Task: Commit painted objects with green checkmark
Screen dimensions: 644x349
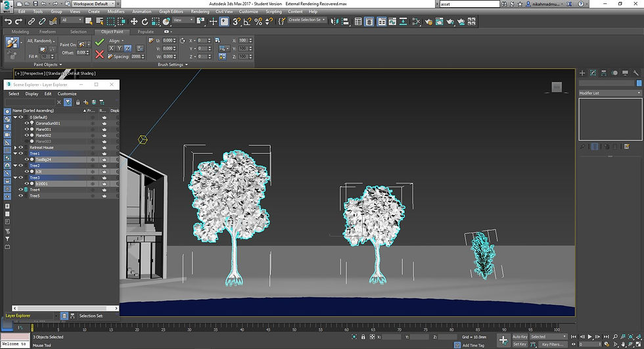Action: (x=99, y=42)
